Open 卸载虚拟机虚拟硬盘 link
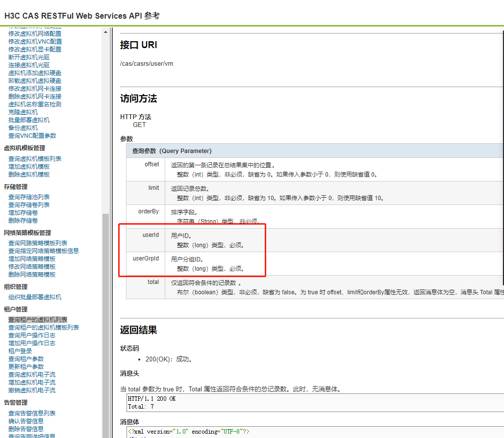Screen dimensions: 504x438 pos(35,81)
